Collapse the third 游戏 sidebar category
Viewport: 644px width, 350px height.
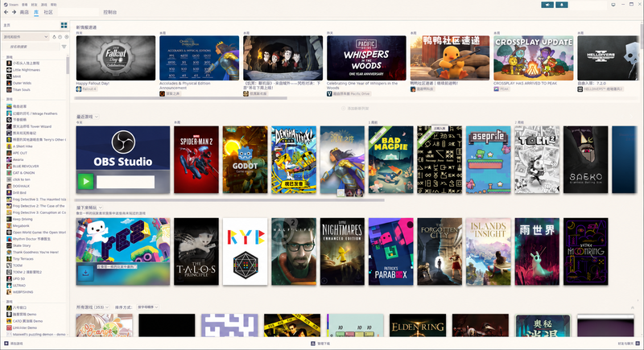point(4,302)
